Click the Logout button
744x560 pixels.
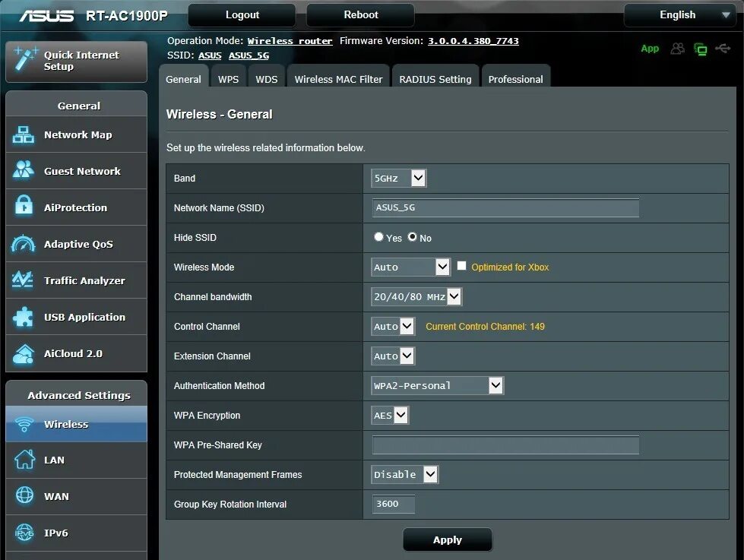click(x=242, y=15)
